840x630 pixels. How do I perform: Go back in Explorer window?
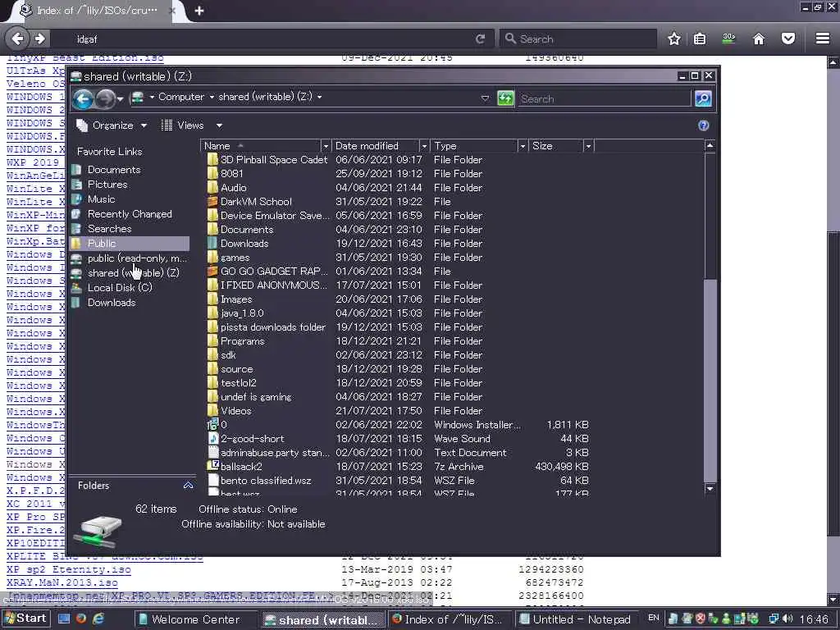coord(83,98)
